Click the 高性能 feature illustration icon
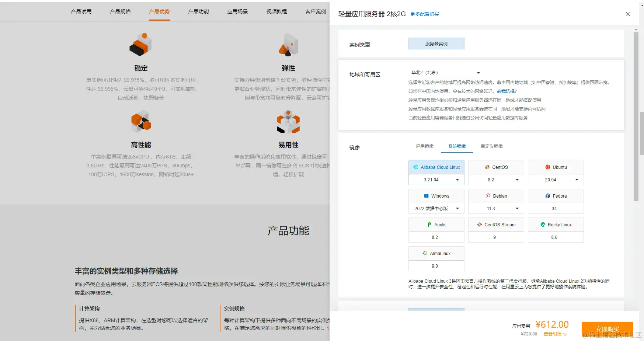The image size is (644, 341). click(141, 121)
